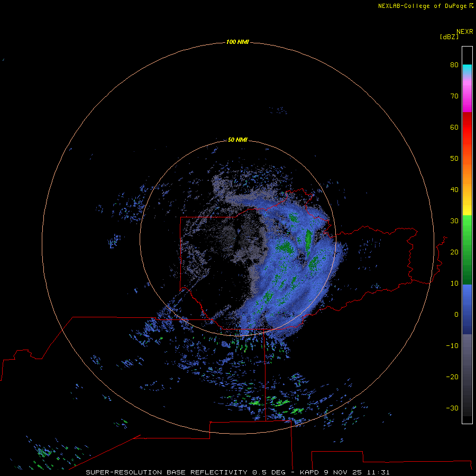Click the red segment of the color bar
Viewport: 476px width, 476px height.
click(467, 127)
